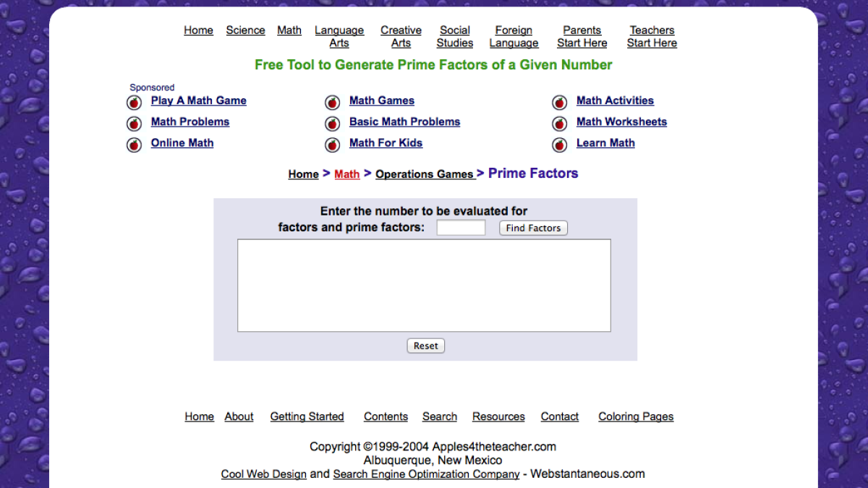Viewport: 868px width, 488px height.
Task: Click the apple icon beside Play A Math Game
Action: 134,102
